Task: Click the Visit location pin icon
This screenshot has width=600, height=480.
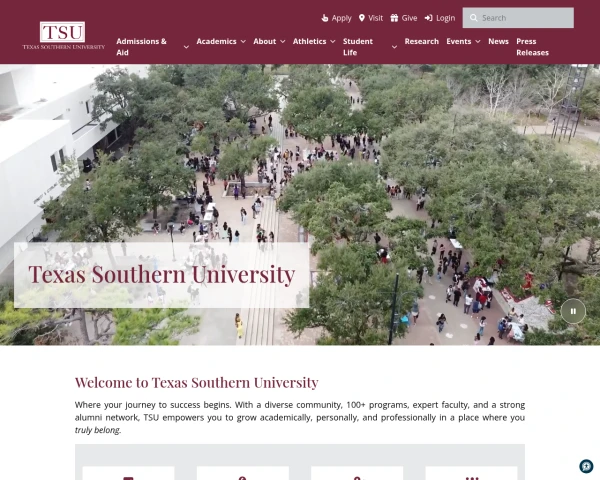Action: tap(362, 18)
